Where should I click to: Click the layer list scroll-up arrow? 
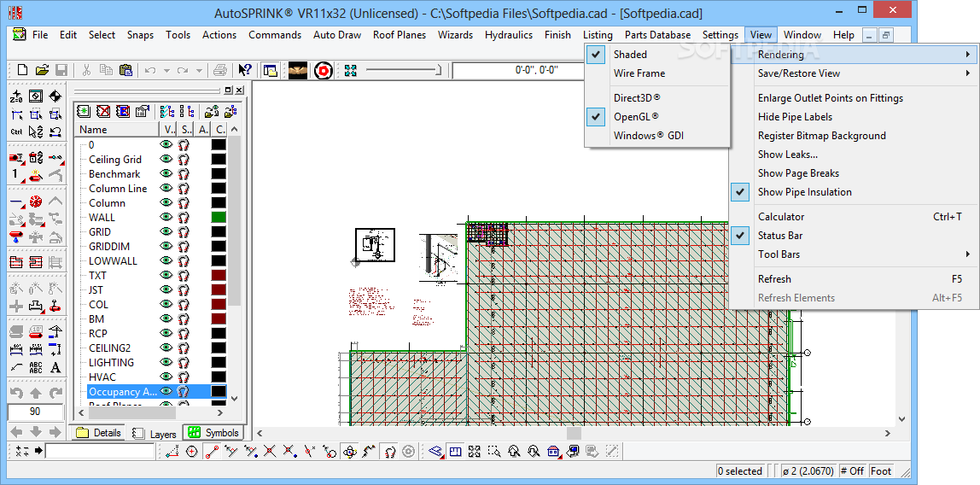click(x=235, y=130)
